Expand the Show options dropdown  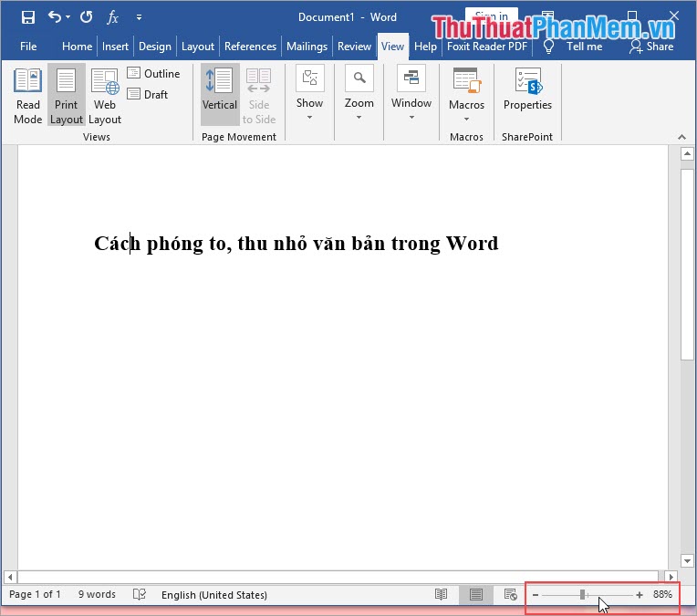pyautogui.click(x=310, y=93)
